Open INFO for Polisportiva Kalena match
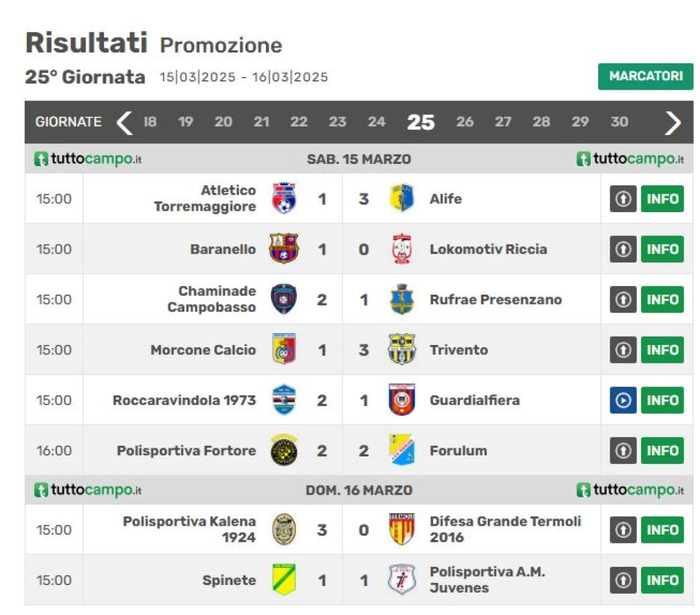The width and height of the screenshot is (700, 615). (662, 530)
